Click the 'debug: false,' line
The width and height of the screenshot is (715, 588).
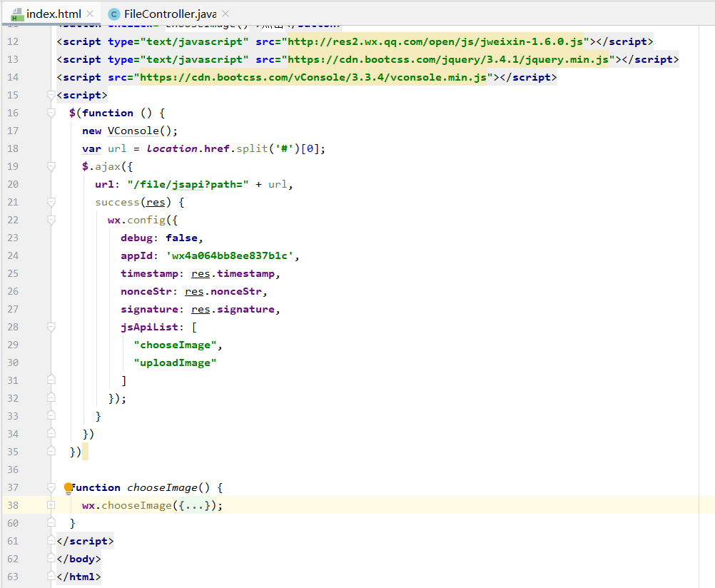[x=162, y=238]
